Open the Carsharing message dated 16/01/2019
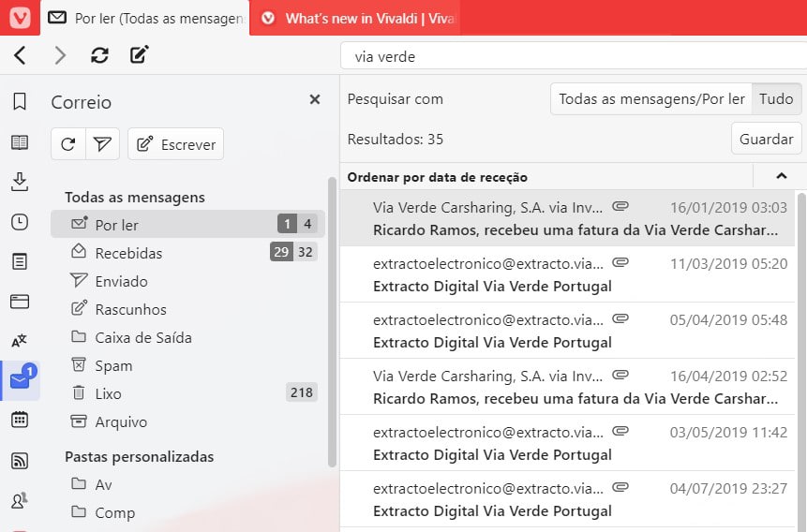807x532 pixels. click(567, 218)
